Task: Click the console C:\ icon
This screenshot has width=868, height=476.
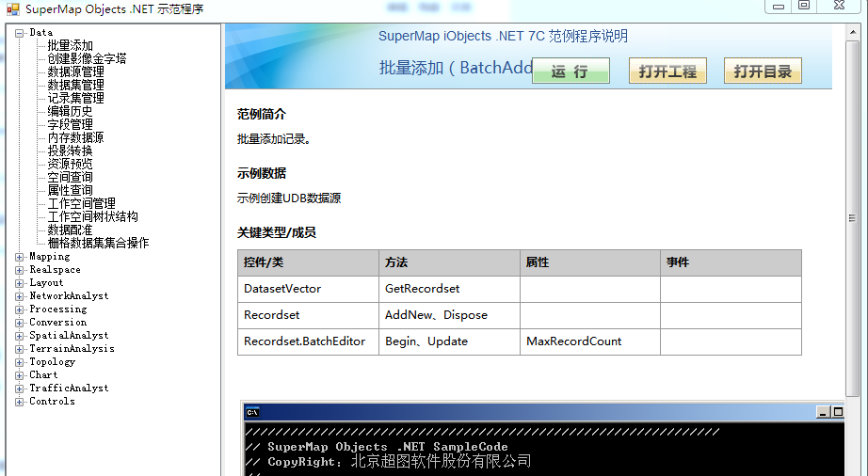Action: coord(252,412)
